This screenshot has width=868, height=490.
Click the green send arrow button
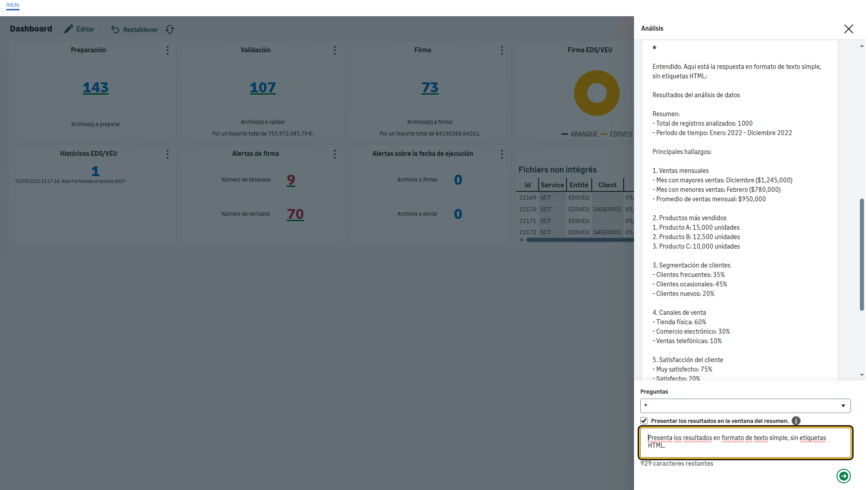coord(843,476)
